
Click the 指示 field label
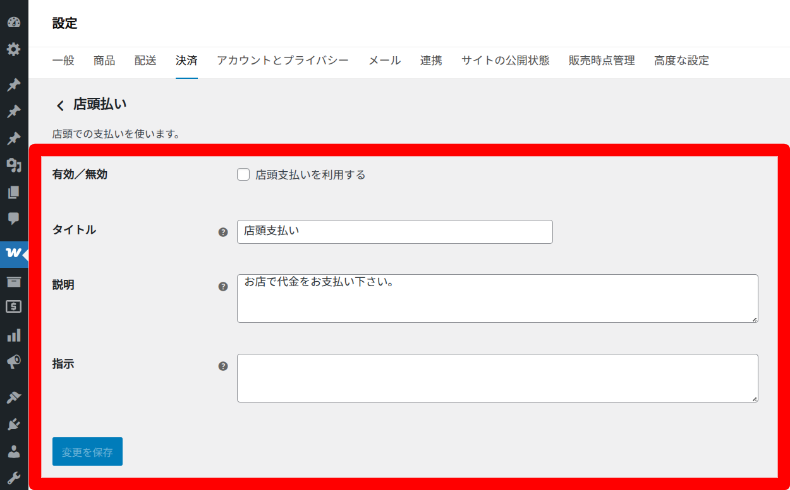(63, 364)
